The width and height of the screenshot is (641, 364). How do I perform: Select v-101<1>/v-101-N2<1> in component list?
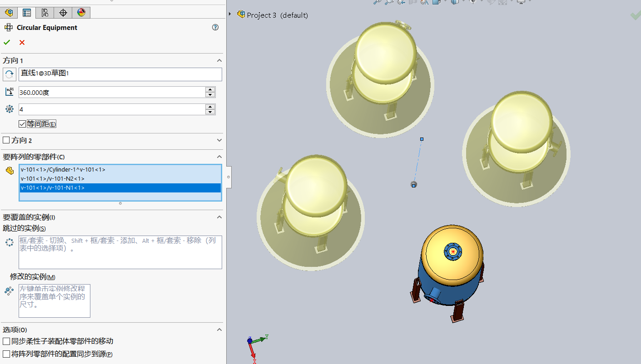(120, 179)
